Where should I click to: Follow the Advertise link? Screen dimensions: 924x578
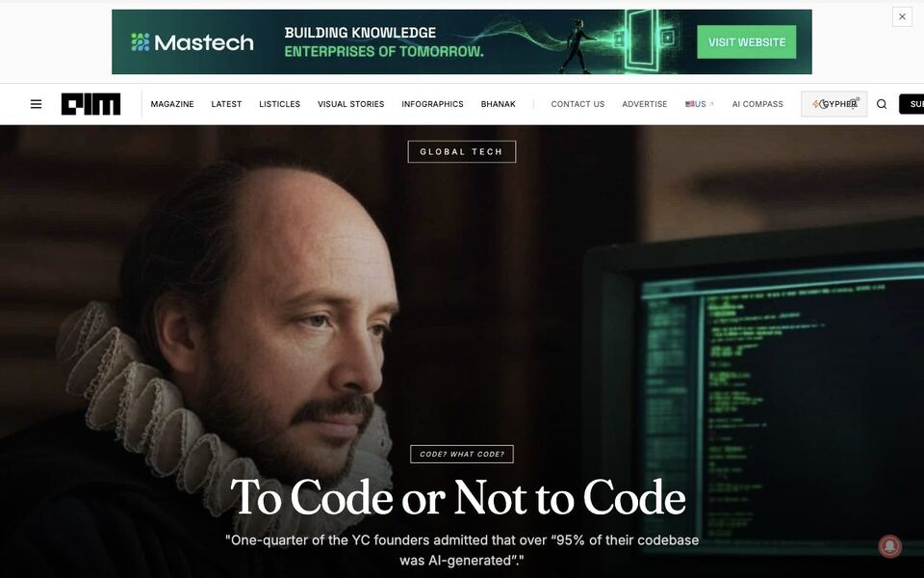(645, 104)
